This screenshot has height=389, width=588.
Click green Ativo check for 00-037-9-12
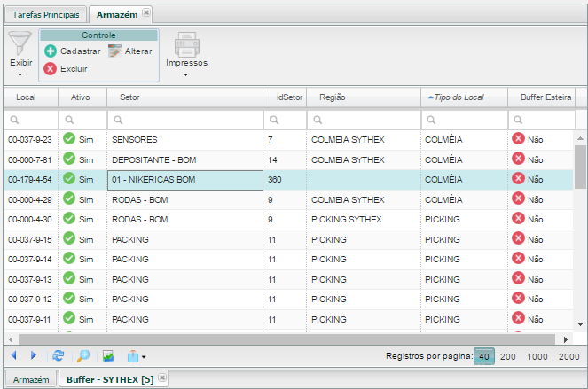click(69, 299)
